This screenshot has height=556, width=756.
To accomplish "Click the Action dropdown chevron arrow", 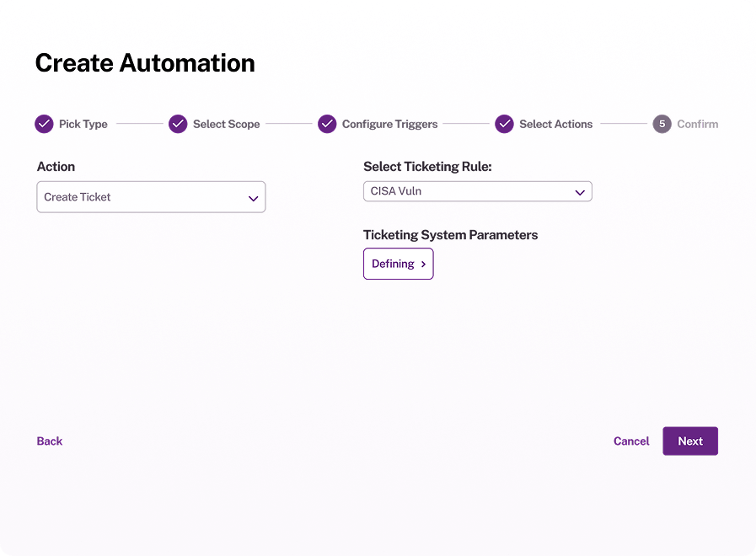I will (253, 199).
